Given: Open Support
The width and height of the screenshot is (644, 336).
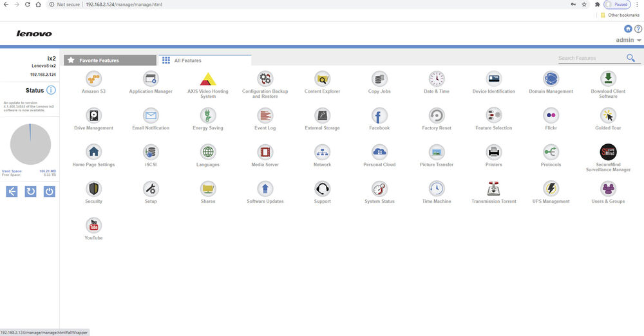Looking at the screenshot, I should click(322, 189).
